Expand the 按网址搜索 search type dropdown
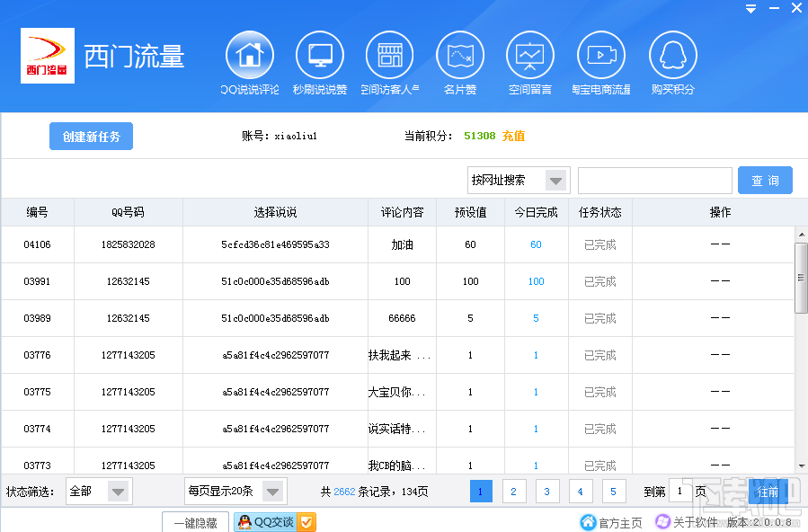This screenshot has height=532, width=808. tap(556, 181)
